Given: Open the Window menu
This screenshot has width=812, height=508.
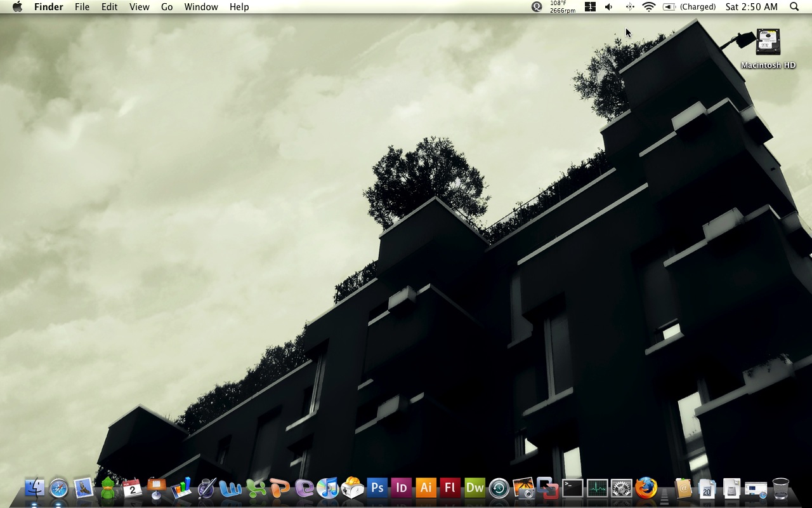Looking at the screenshot, I should 201,7.
